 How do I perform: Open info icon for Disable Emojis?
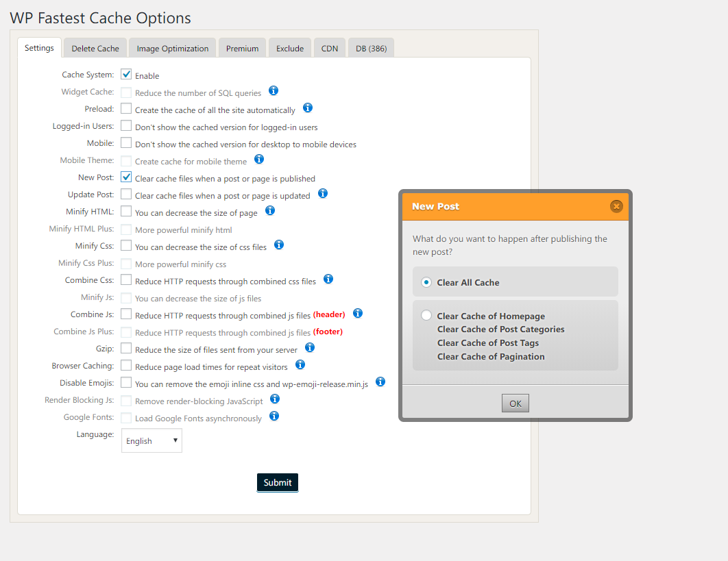[380, 382]
